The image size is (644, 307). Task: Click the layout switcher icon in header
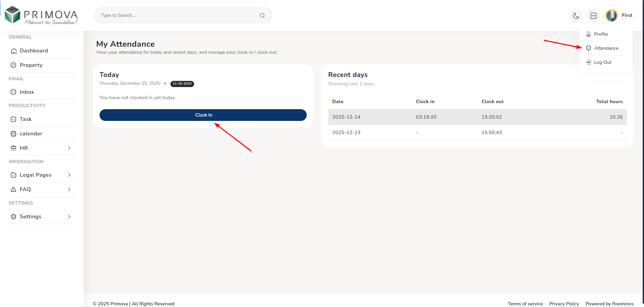[594, 16]
